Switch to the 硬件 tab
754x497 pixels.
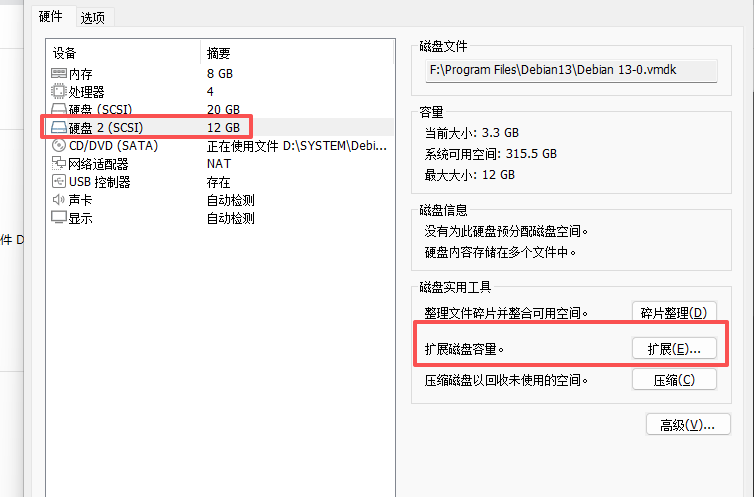tap(50, 17)
